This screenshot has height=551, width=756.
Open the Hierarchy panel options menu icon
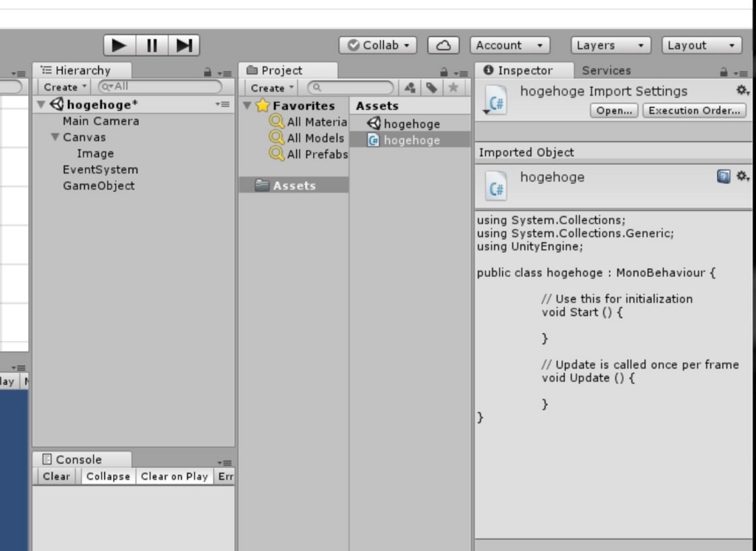[x=224, y=73]
